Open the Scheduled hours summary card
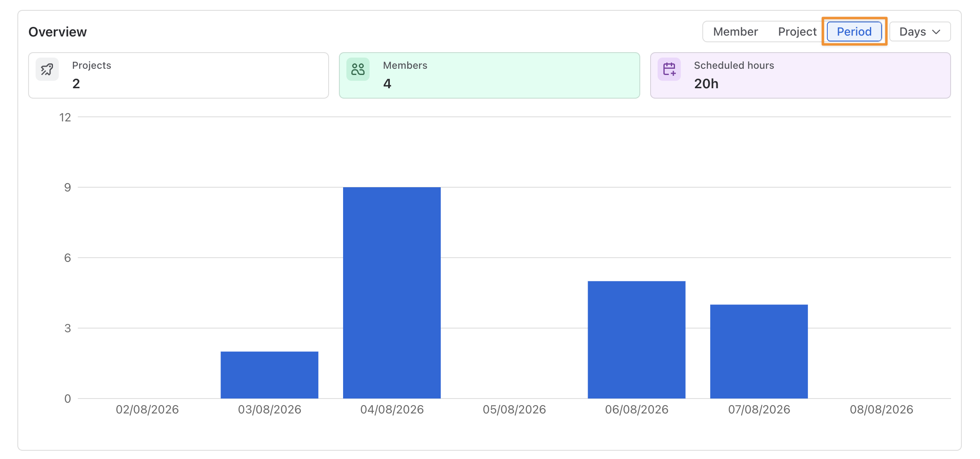The width and height of the screenshot is (980, 459). [x=800, y=75]
